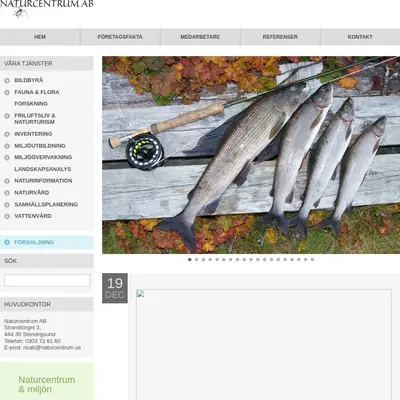The width and height of the screenshot is (400, 400).
Task: Open the NATURINFORMATION service link
Action: point(43,181)
